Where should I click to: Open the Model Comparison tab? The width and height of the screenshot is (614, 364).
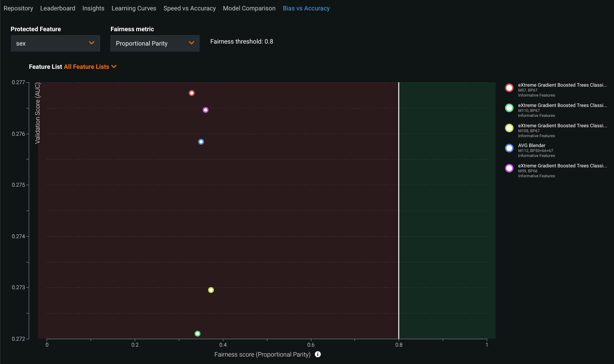pos(249,8)
